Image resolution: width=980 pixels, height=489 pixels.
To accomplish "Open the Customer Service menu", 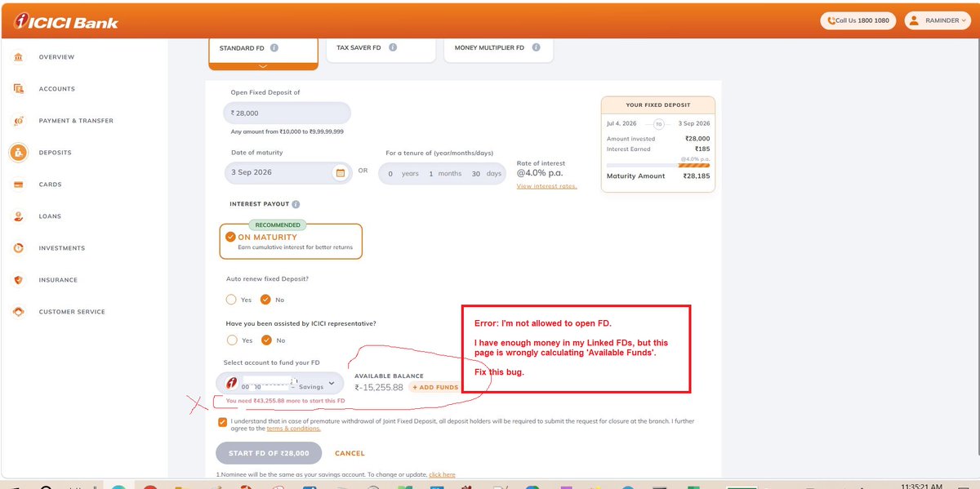I will point(72,312).
